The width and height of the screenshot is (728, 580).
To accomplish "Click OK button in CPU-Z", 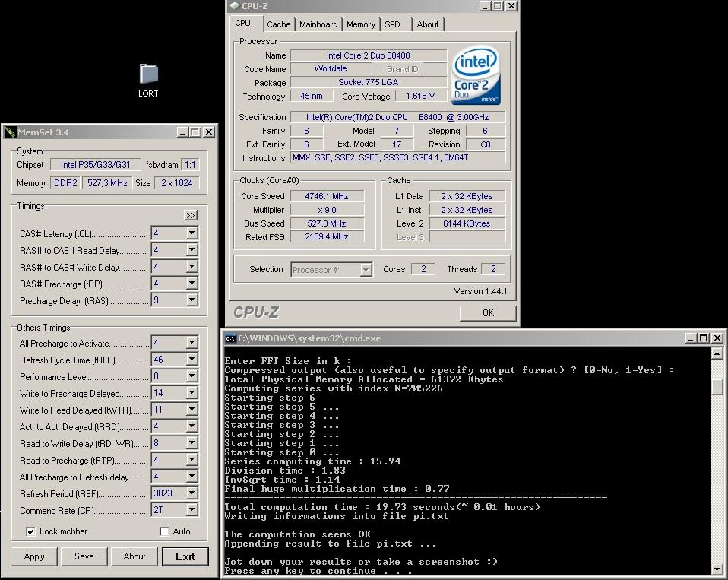I will [x=488, y=313].
